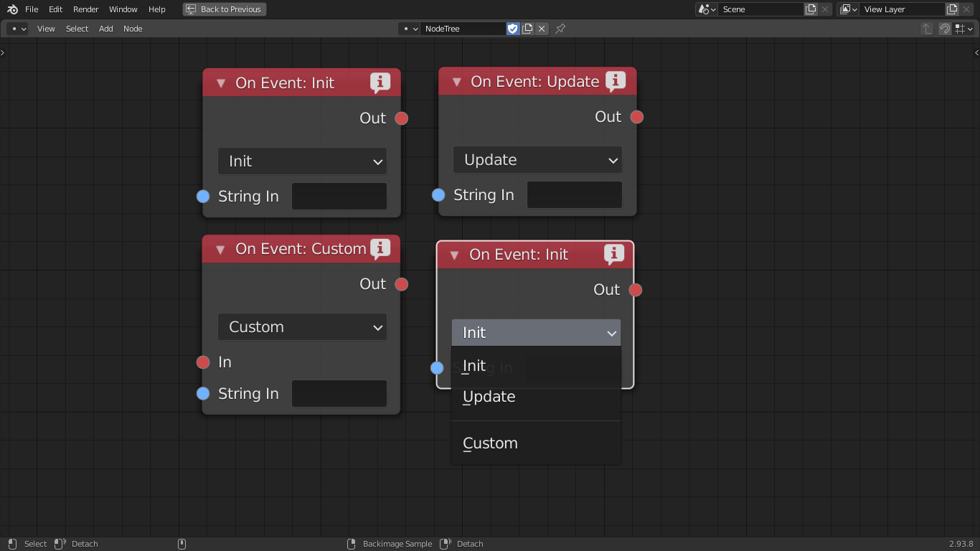Open the snapping options dropdown
Viewport: 980px width, 551px height.
click(x=964, y=29)
